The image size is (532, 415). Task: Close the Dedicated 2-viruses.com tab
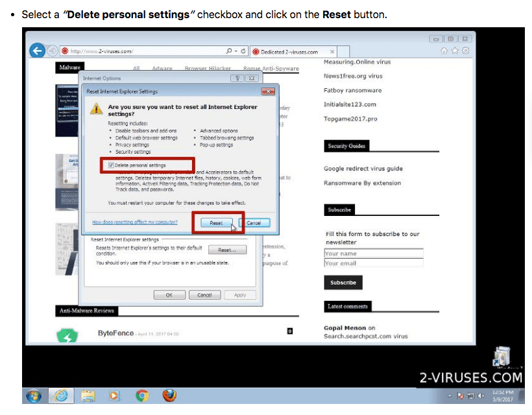(332, 51)
